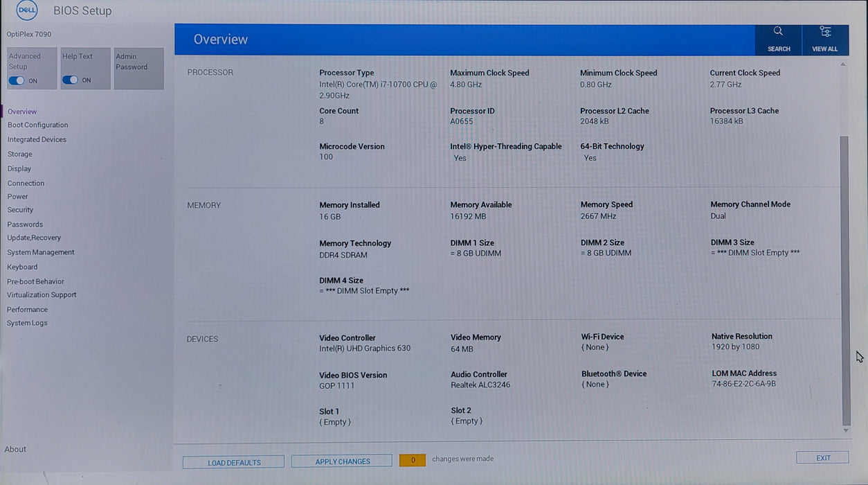Click the Processor Type value i7-10700
This screenshot has width=868, height=485.
point(378,90)
